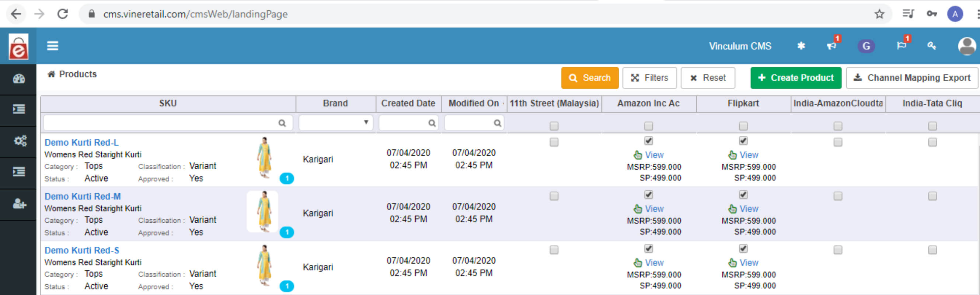Open the megaphone announcements icon

(x=831, y=46)
